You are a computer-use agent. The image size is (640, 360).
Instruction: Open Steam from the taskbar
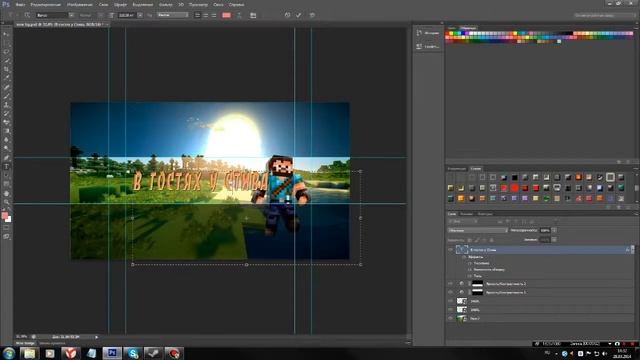(153, 353)
